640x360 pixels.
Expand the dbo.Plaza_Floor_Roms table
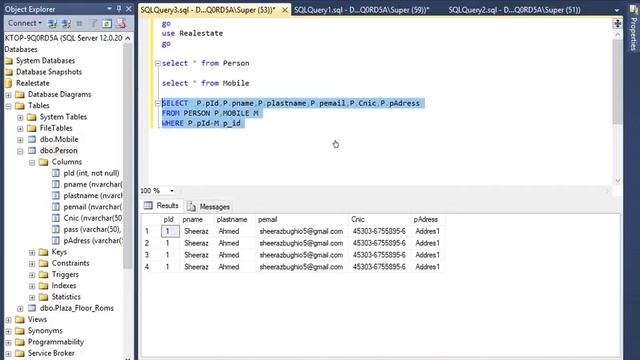tap(20, 309)
